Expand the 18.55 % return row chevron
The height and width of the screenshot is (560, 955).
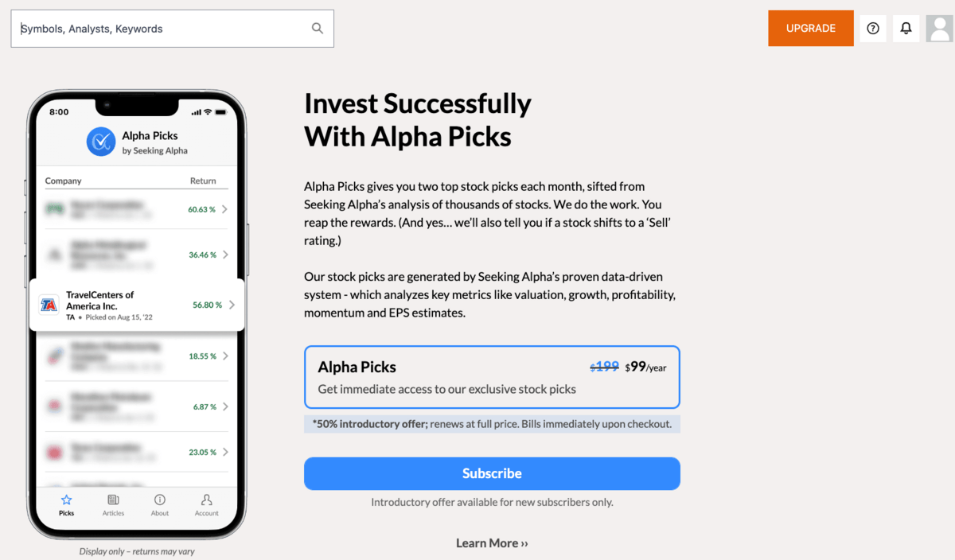point(225,356)
